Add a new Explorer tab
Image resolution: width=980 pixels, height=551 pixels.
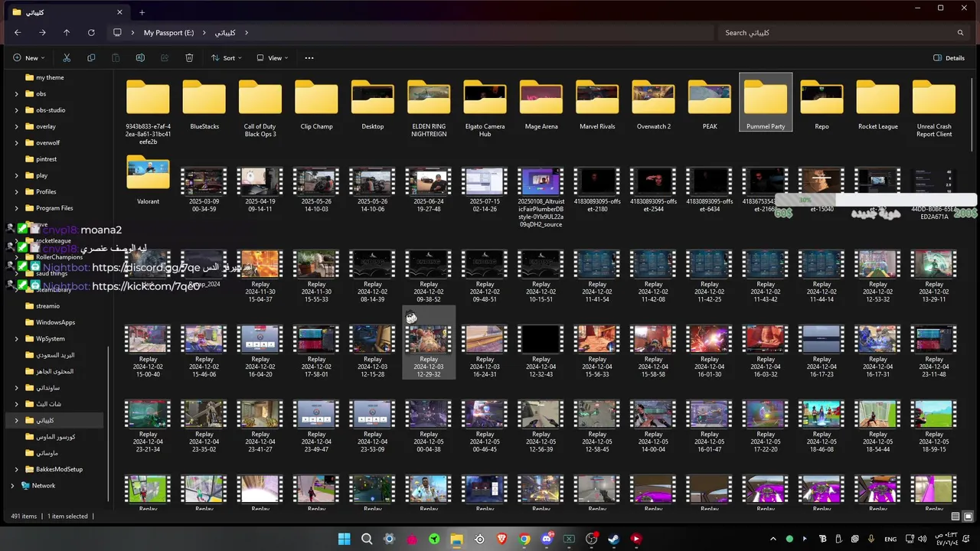[142, 12]
